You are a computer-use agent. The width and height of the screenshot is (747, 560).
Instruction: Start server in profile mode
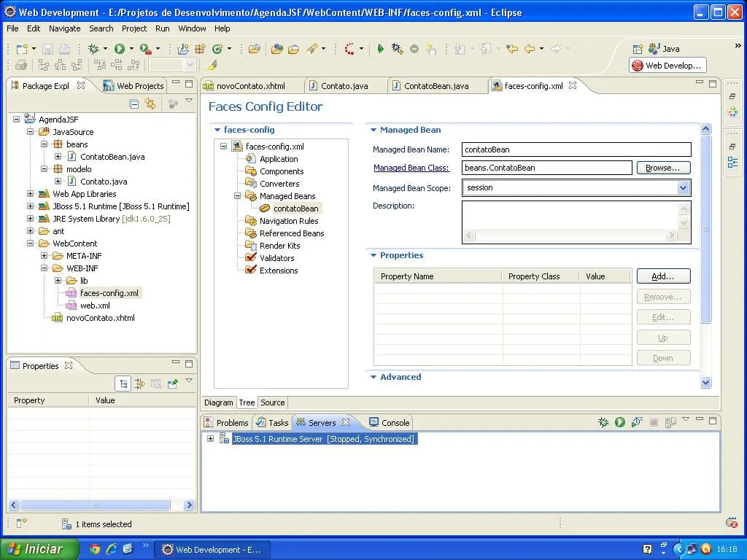[637, 422]
